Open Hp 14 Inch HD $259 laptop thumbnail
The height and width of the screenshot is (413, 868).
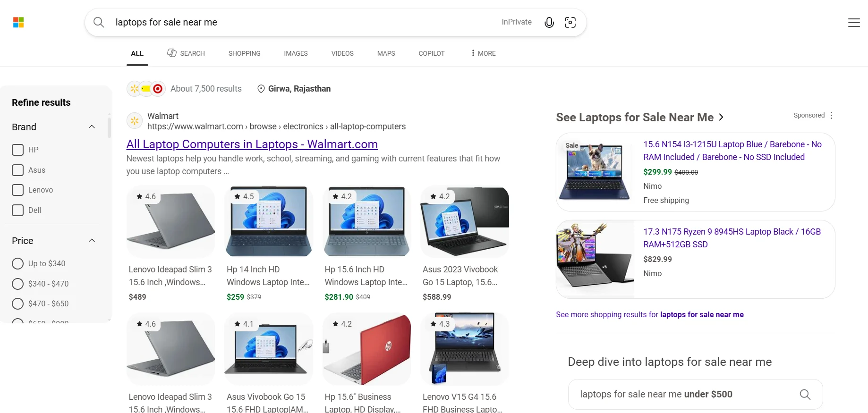coord(269,221)
